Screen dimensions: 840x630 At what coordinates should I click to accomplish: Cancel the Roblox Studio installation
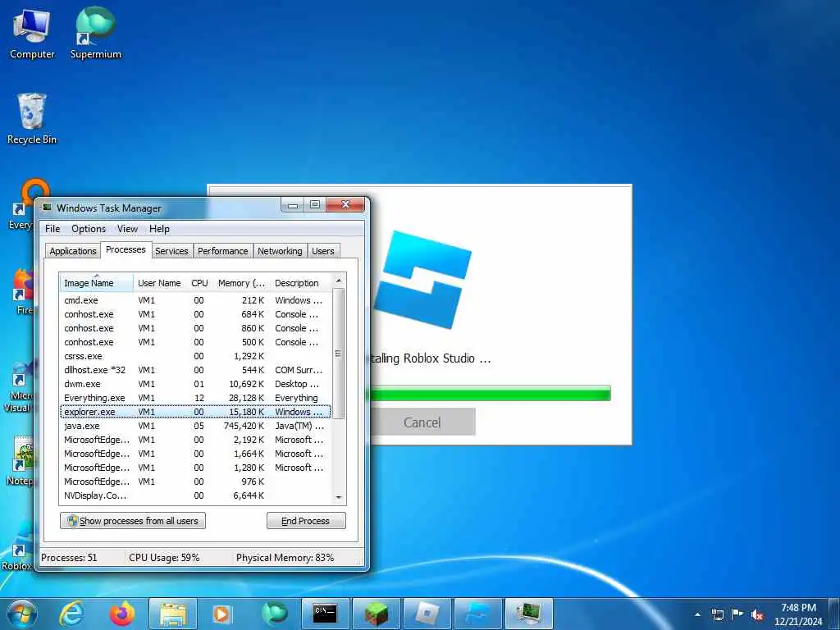tap(422, 422)
